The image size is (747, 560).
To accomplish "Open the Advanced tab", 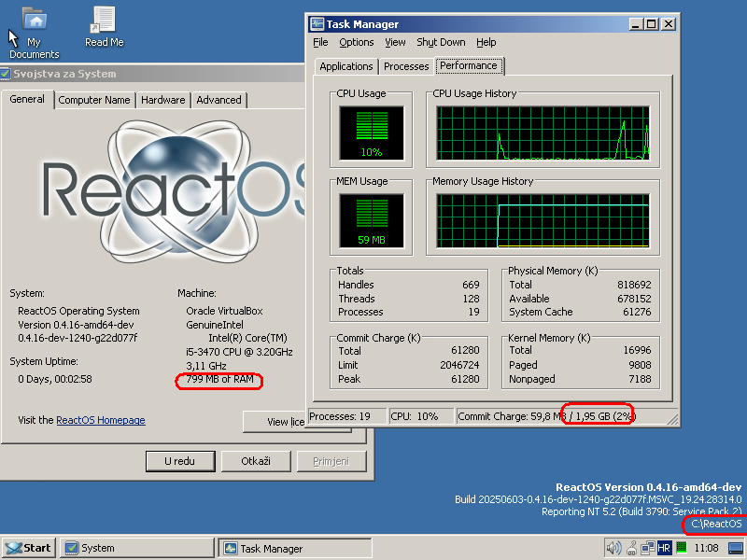I will (219, 100).
